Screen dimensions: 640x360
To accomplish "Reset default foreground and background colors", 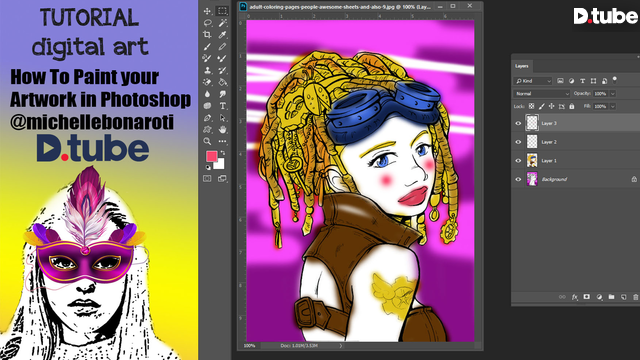I will pos(208,167).
